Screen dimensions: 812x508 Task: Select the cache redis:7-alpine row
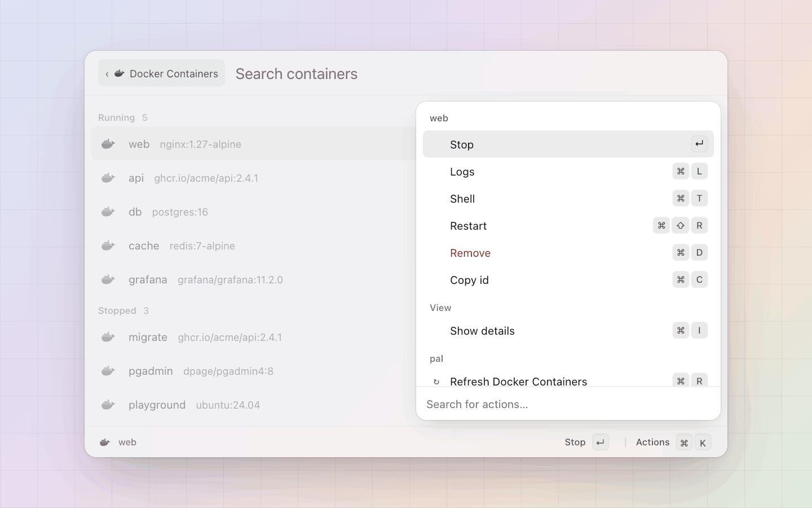(x=254, y=246)
